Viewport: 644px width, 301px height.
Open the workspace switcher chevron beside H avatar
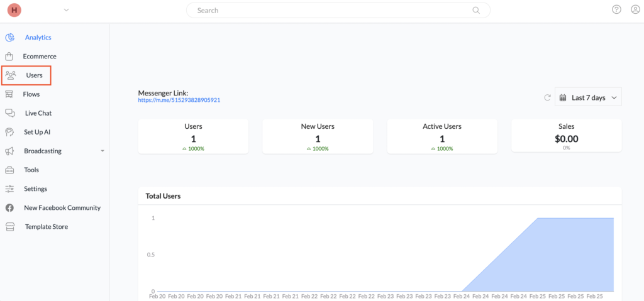(67, 10)
